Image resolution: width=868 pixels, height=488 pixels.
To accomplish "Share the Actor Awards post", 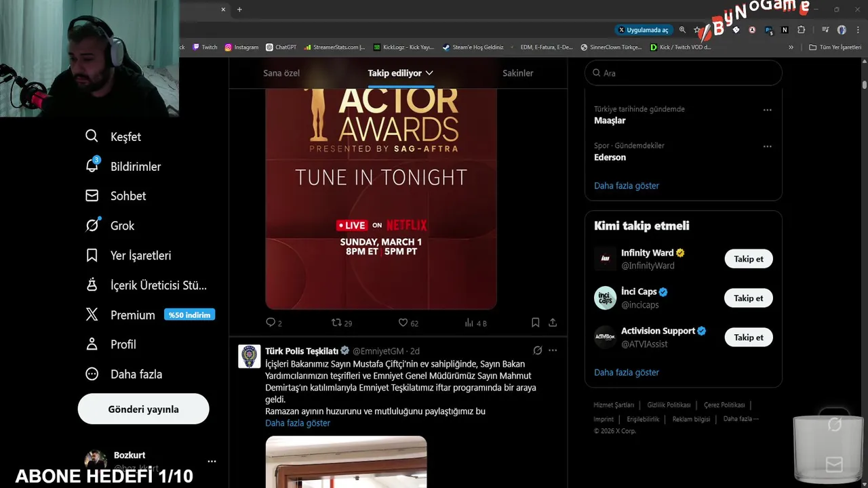I will (x=553, y=323).
